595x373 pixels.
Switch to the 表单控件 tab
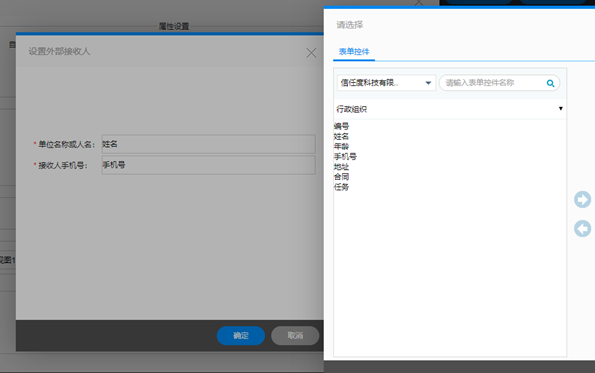pos(354,52)
